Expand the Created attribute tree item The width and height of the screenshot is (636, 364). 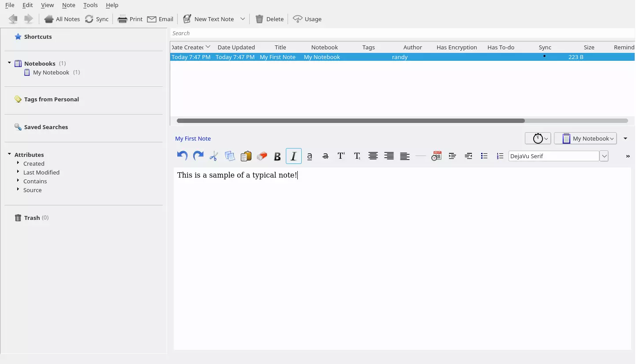(18, 163)
